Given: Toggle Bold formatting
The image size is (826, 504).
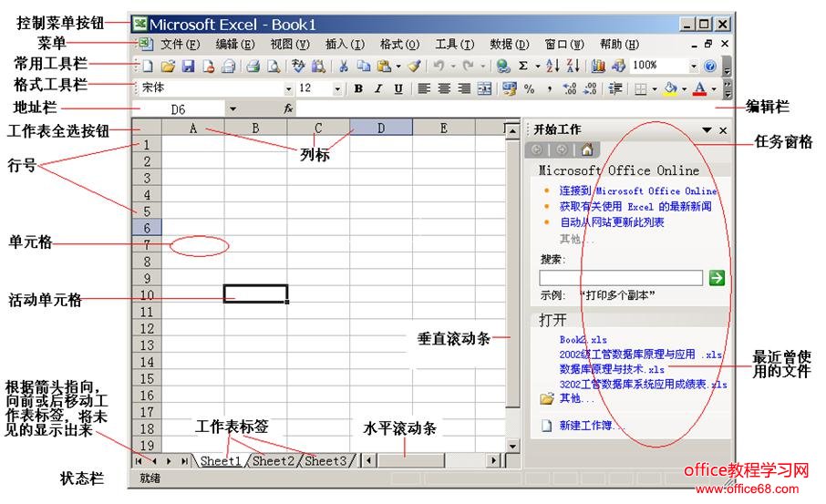Looking at the screenshot, I should click(358, 88).
